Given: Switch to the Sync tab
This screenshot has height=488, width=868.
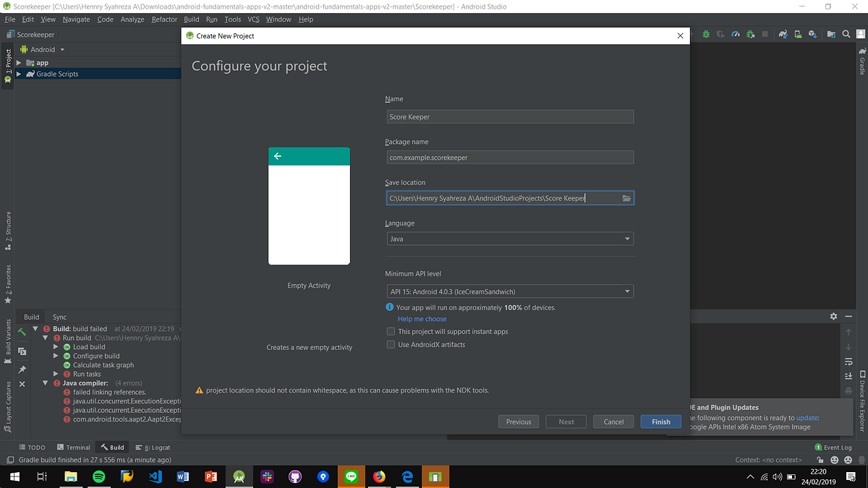Looking at the screenshot, I should (59, 317).
